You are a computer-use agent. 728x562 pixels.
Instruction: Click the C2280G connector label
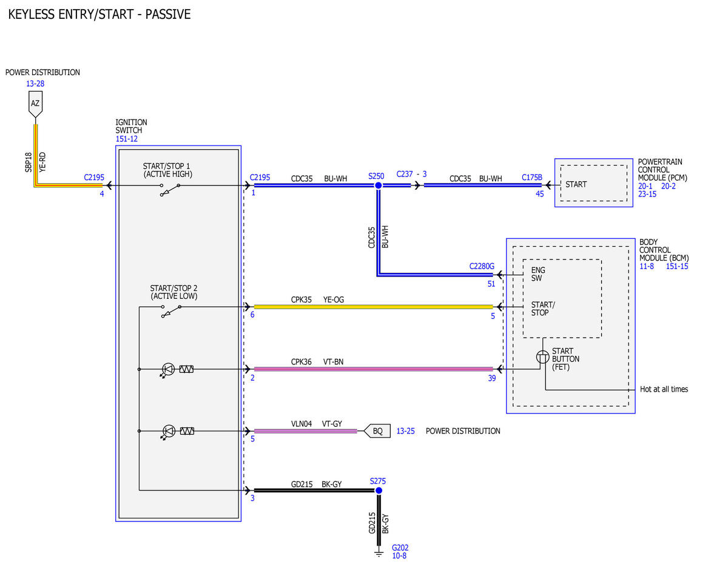tap(482, 266)
